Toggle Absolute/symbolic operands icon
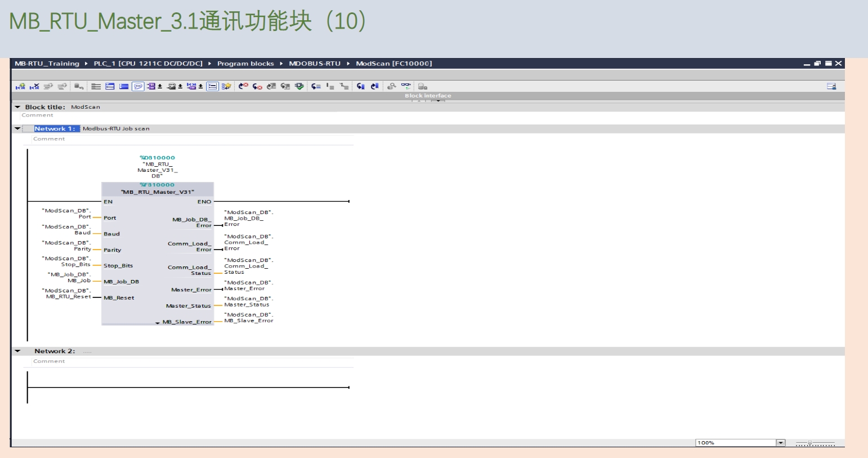 click(151, 86)
